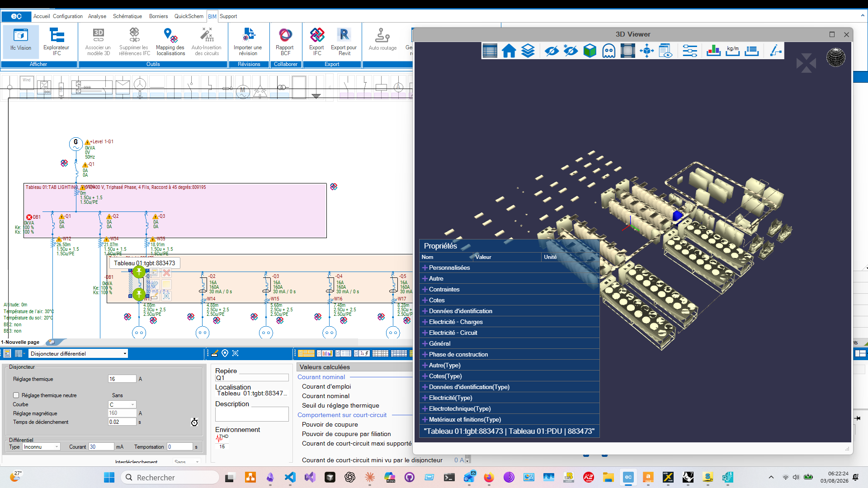Open the properties window eye icon

(666, 51)
